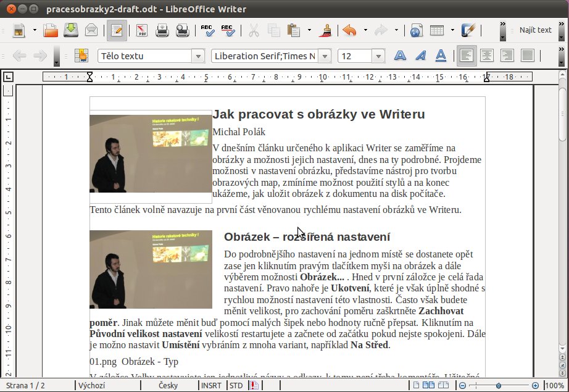Open the Redo history dropdown arrow
Image resolution: width=569 pixels, height=392 pixels.
click(x=396, y=30)
